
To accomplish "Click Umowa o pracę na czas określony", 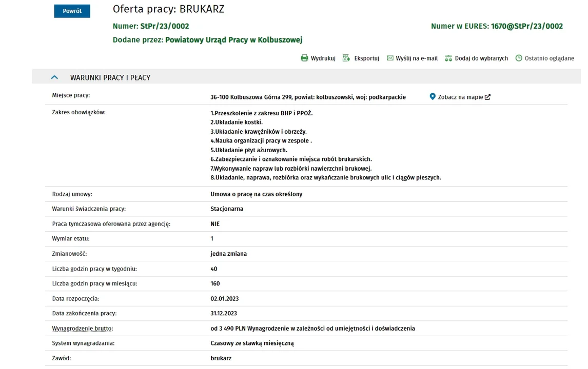I will [x=256, y=194].
